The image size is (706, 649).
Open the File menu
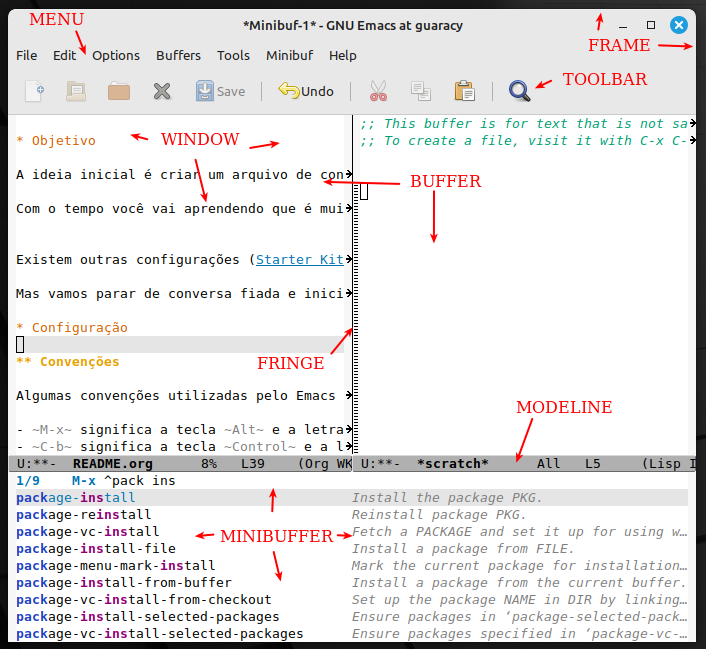(x=27, y=55)
